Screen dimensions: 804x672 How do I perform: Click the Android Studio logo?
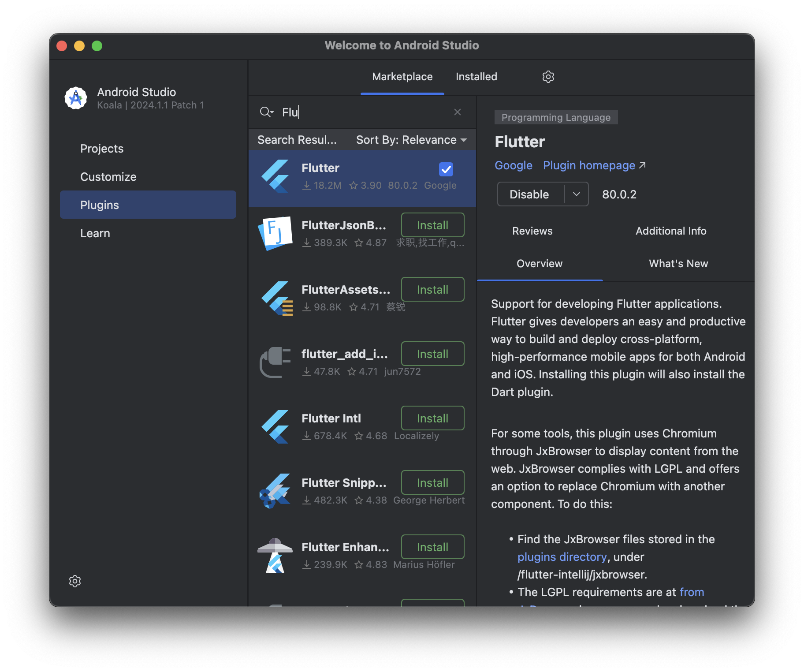75,98
